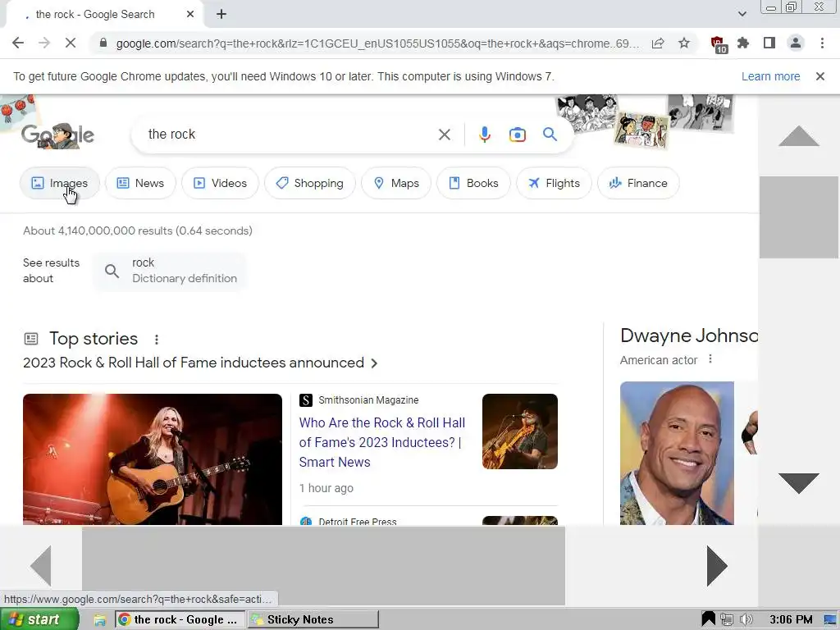The width and height of the screenshot is (840, 630).
Task: Click the Google doodle logo
Action: [58, 135]
